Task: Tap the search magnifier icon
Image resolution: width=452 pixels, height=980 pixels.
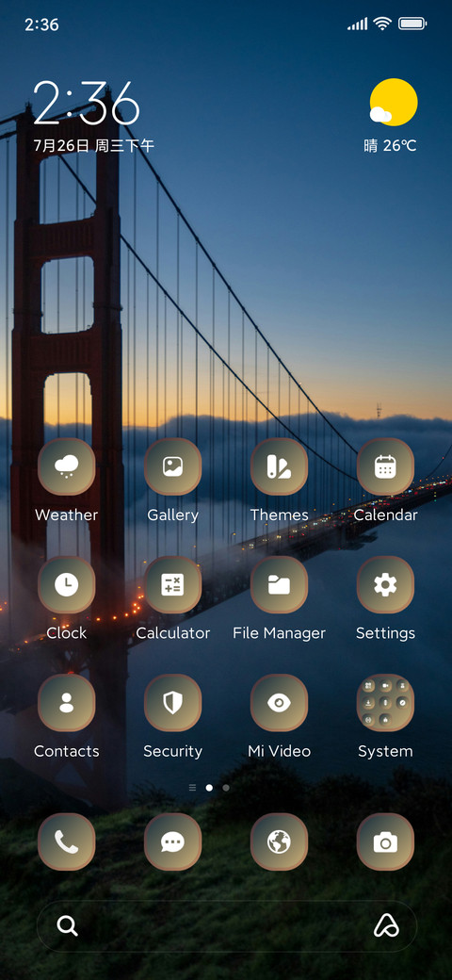Action: pyautogui.click(x=68, y=925)
